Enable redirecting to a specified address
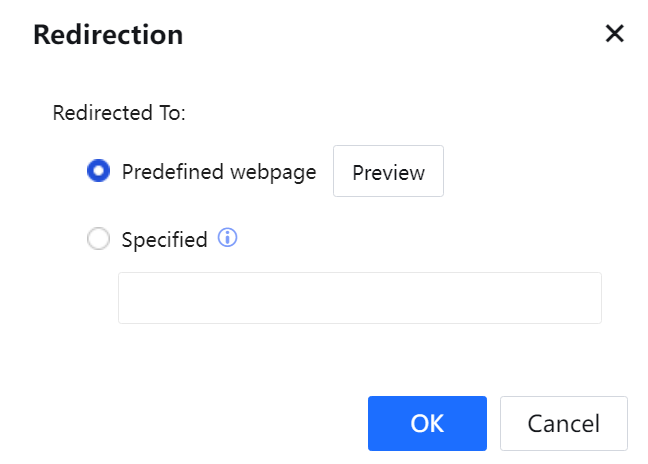Image resolution: width=648 pixels, height=464 pixels. click(98, 240)
